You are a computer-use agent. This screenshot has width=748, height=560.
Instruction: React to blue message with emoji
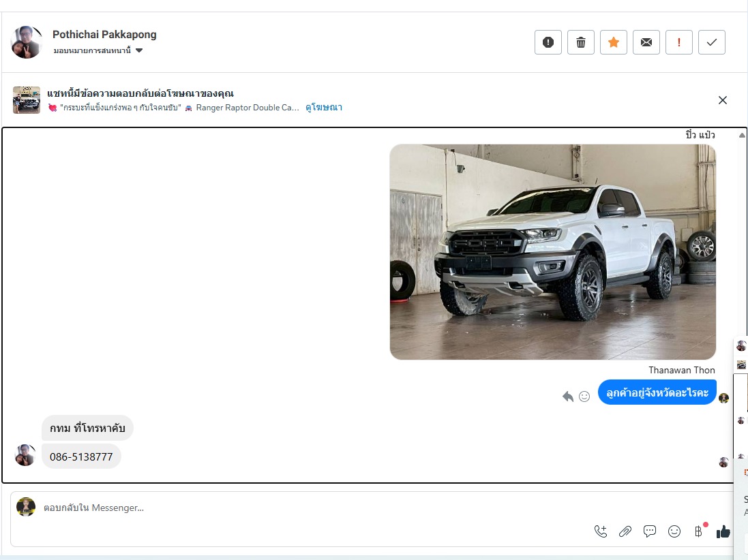click(584, 396)
